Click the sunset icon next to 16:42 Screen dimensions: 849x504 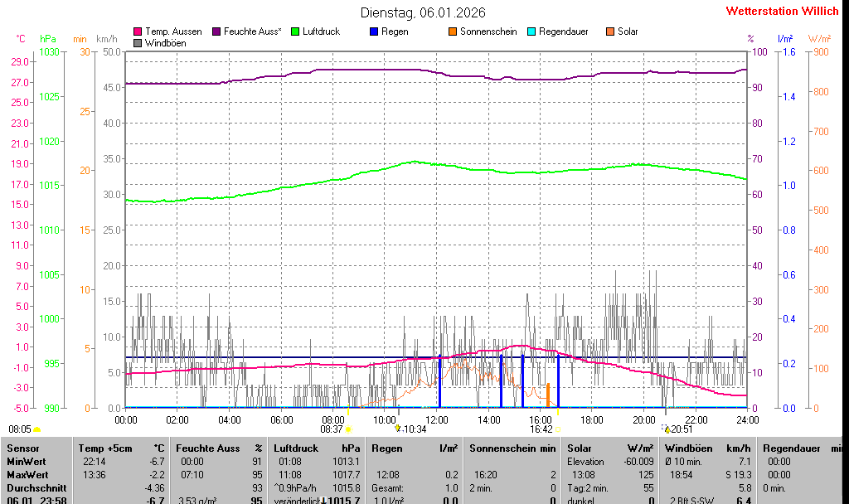pyautogui.click(x=558, y=429)
